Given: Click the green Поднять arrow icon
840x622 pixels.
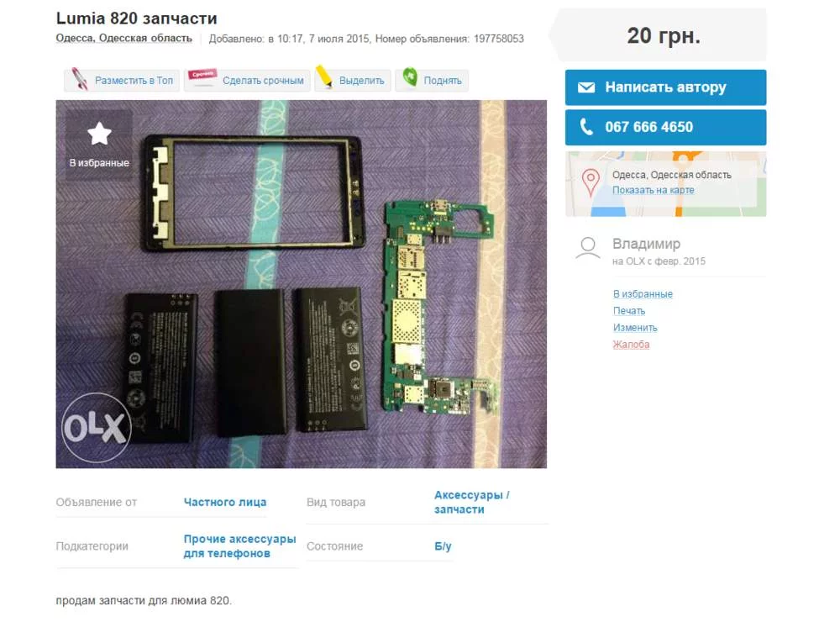Looking at the screenshot, I should point(410,77).
